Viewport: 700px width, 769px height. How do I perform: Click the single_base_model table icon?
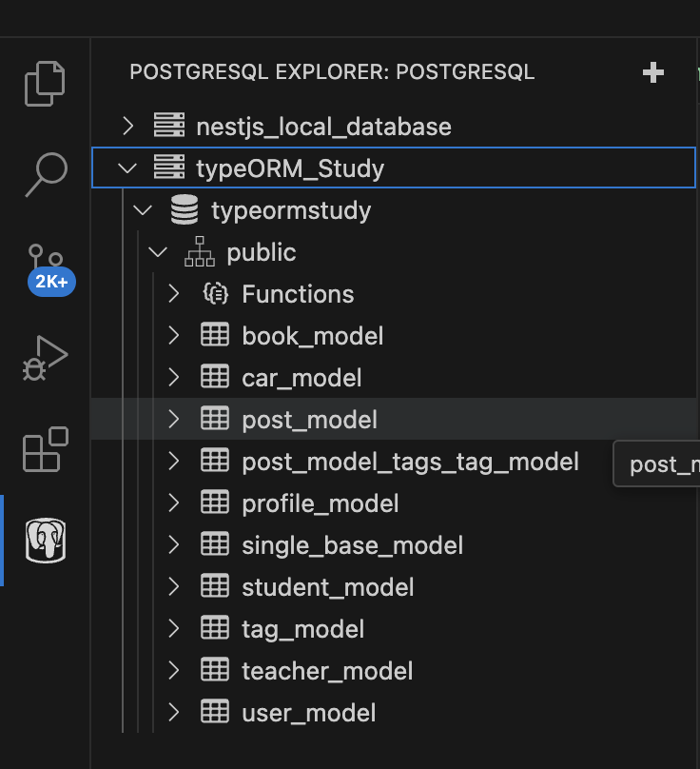pyautogui.click(x=215, y=544)
